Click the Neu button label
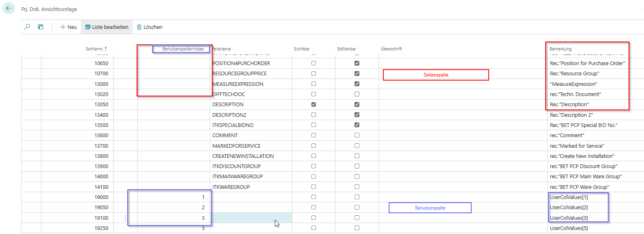Viewport: 644px width, 234px height. click(x=72, y=27)
